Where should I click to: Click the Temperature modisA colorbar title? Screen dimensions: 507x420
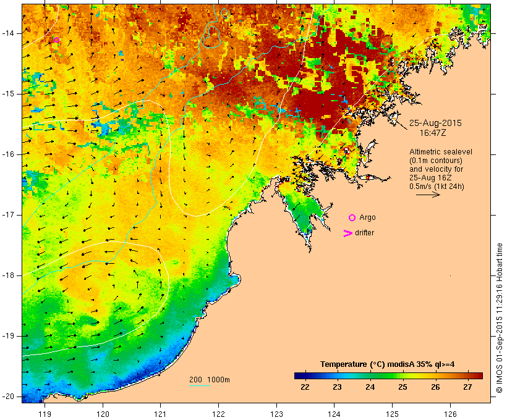388,364
